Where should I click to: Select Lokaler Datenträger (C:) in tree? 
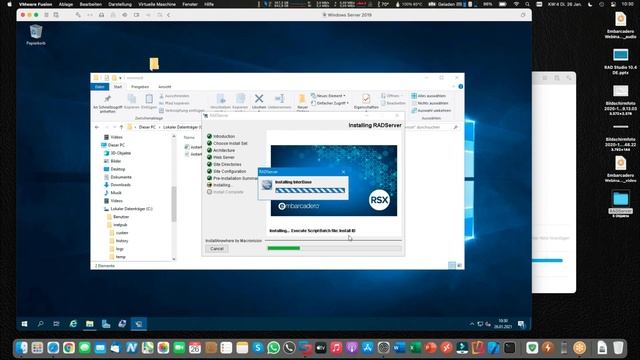pyautogui.click(x=131, y=209)
